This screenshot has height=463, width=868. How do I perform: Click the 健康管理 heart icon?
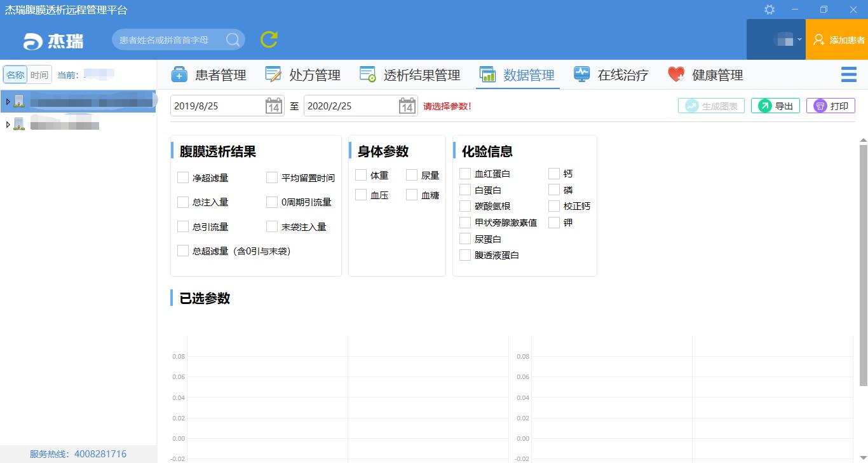676,75
